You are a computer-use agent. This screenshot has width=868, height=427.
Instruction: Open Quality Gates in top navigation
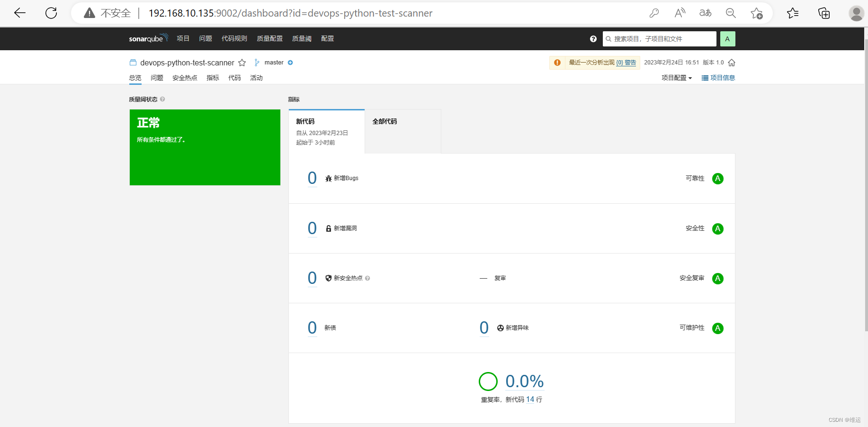[x=302, y=39]
